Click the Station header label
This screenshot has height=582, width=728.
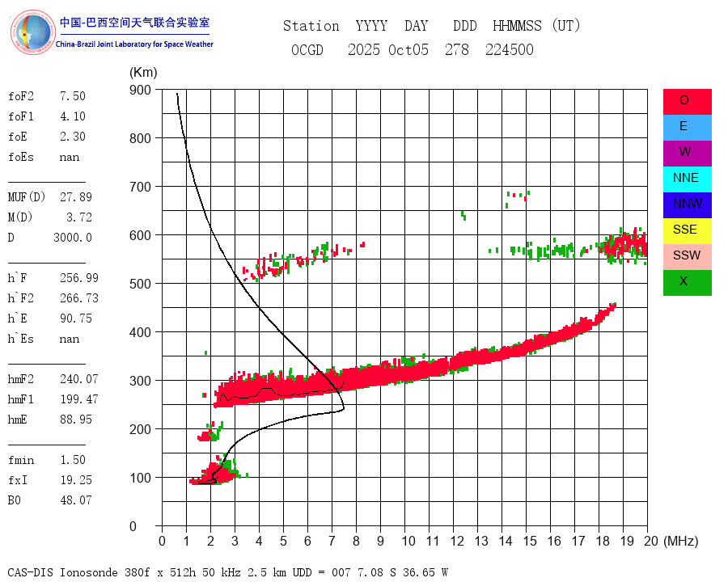point(311,26)
